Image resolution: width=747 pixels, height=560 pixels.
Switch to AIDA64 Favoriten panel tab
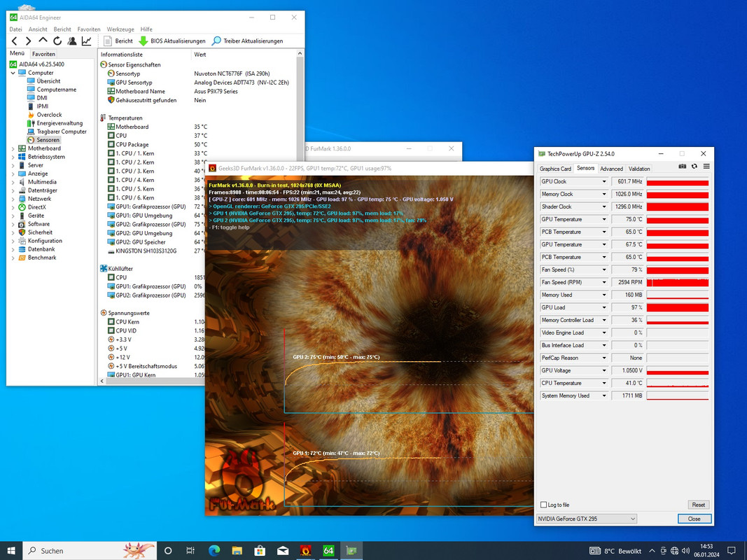[44, 54]
